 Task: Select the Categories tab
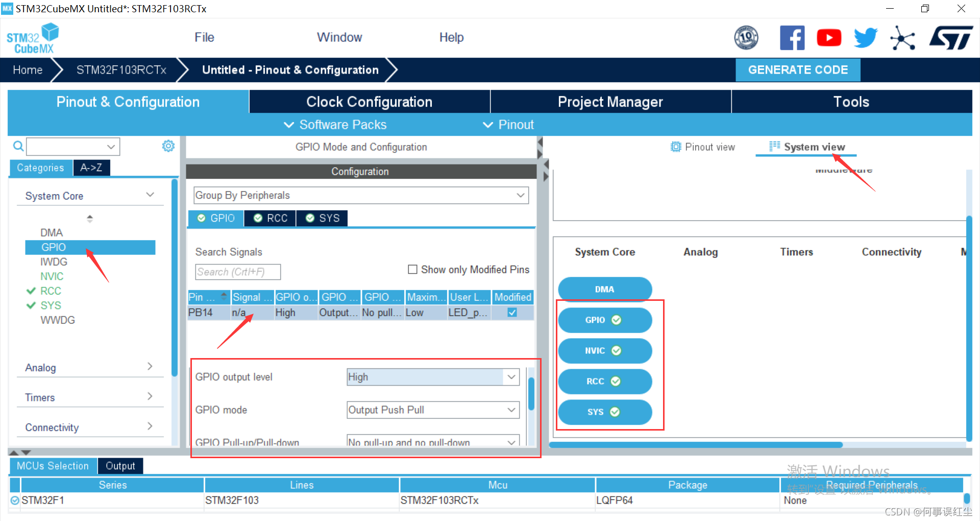(40, 168)
